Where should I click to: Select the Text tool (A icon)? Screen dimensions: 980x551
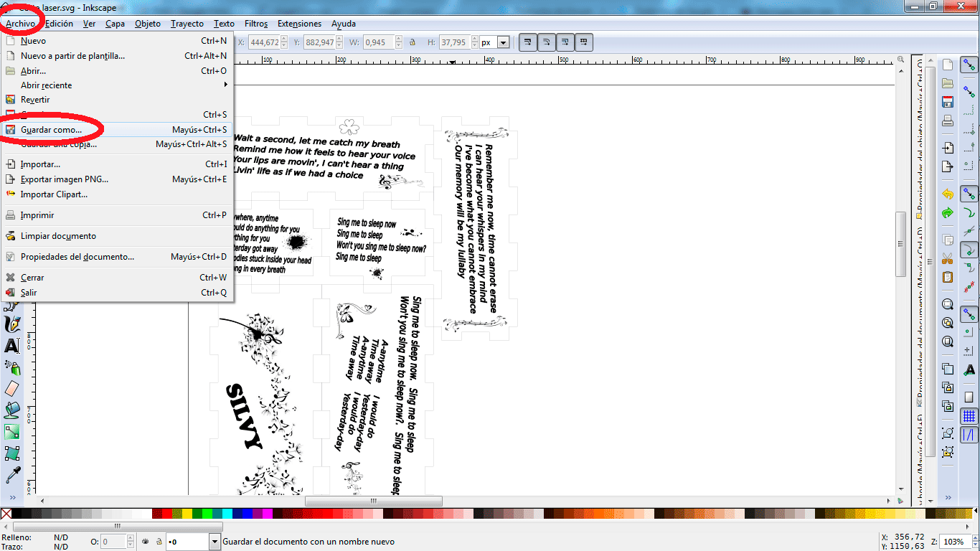(12, 346)
